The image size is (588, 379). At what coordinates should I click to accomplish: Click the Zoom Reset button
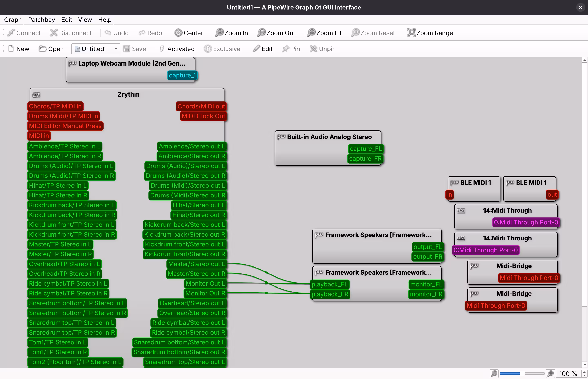(373, 33)
